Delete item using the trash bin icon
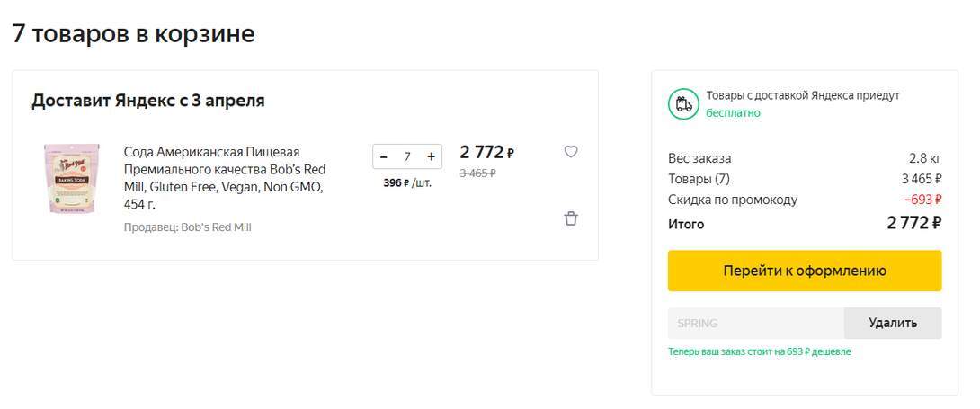 coord(571,218)
